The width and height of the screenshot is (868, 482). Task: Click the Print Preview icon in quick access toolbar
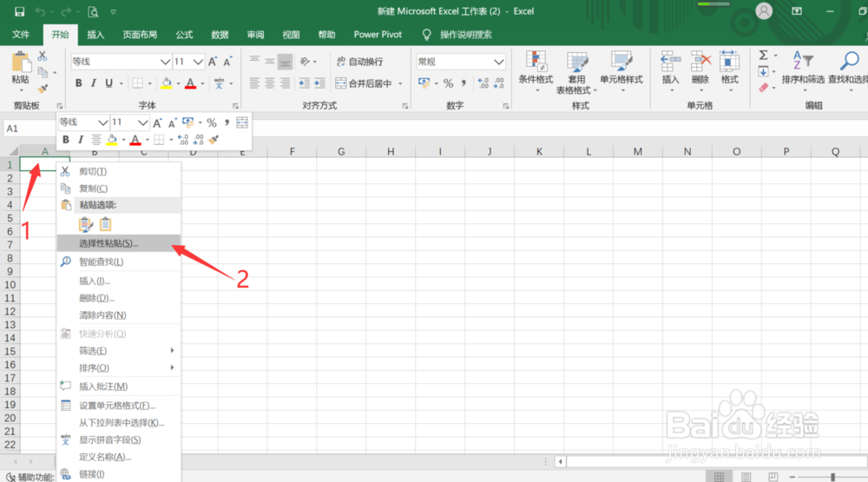point(93,11)
